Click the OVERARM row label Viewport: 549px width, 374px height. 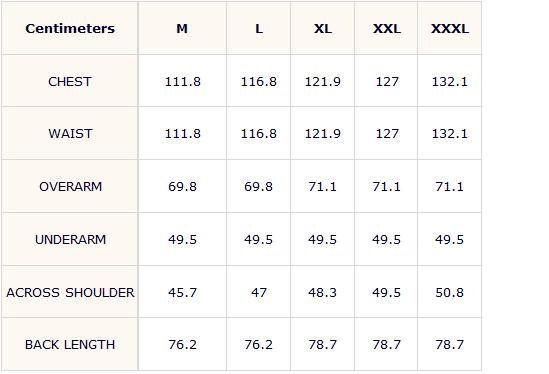tap(70, 186)
